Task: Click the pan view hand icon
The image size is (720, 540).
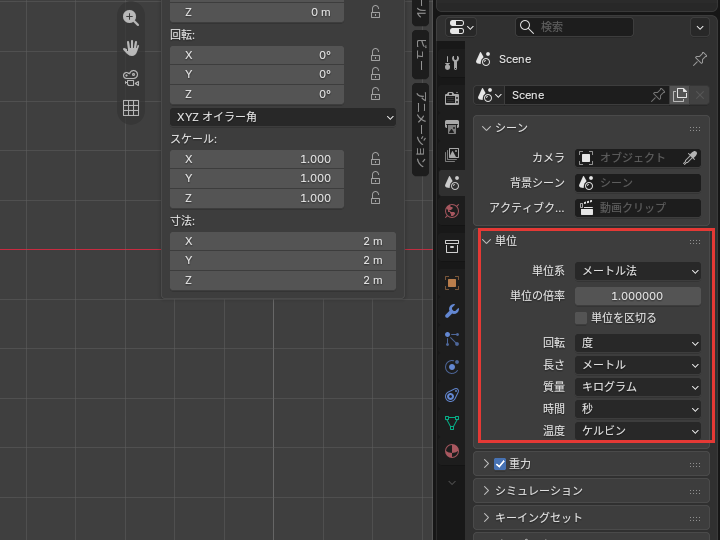Action: pyautogui.click(x=131, y=48)
